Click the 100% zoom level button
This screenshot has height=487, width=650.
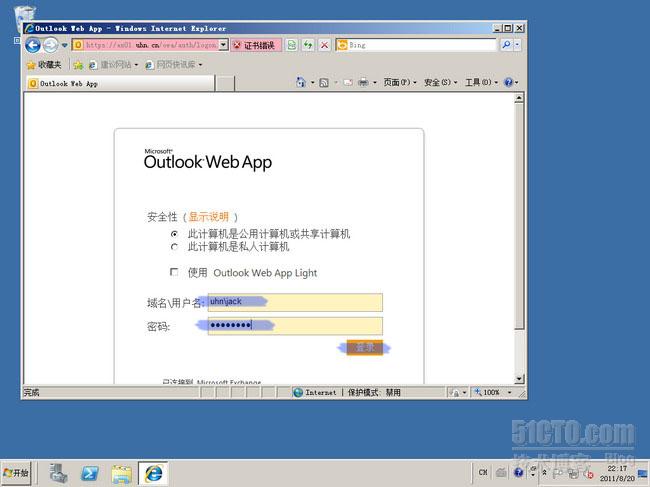click(488, 392)
